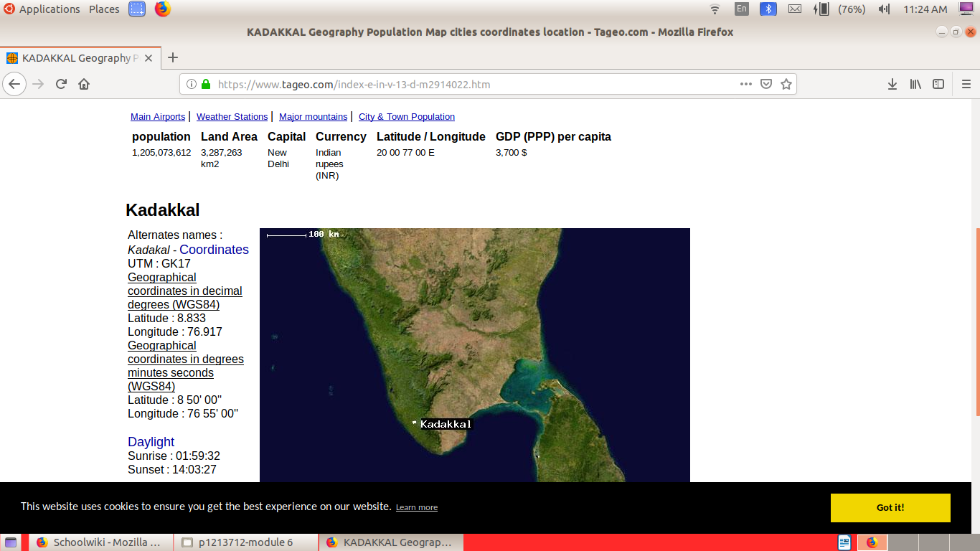
Task: Toggle the sidebar view icon
Action: 938,84
